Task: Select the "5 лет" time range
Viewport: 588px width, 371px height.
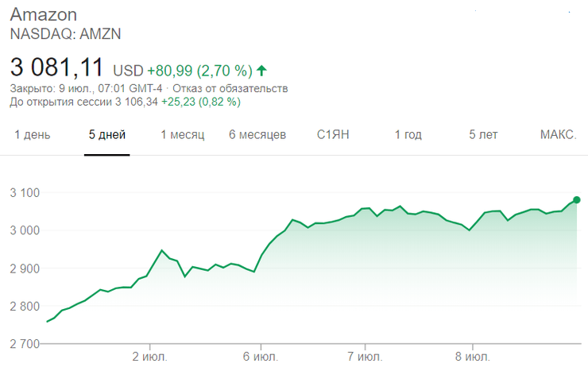Action: [483, 135]
